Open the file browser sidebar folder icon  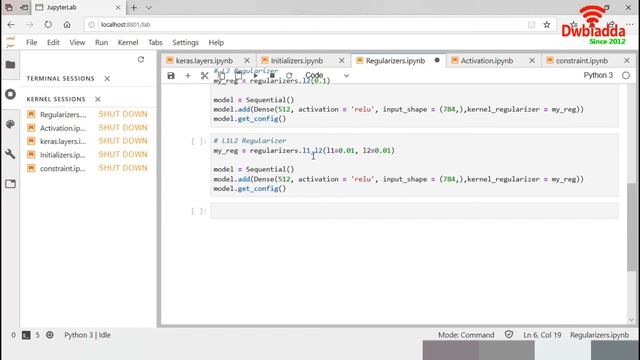(x=11, y=64)
